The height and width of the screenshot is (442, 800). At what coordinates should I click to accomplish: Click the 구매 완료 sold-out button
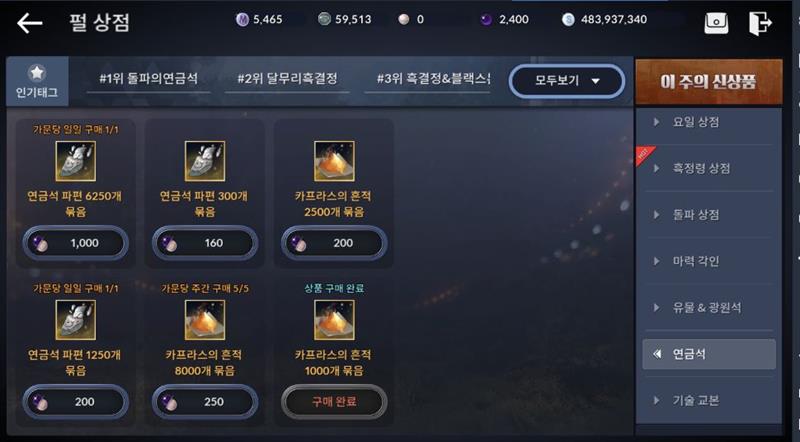334,402
